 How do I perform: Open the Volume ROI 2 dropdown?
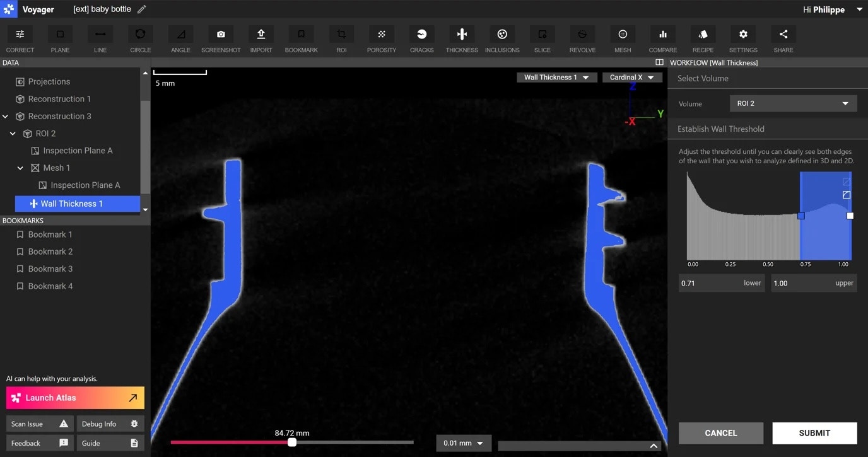coord(793,103)
